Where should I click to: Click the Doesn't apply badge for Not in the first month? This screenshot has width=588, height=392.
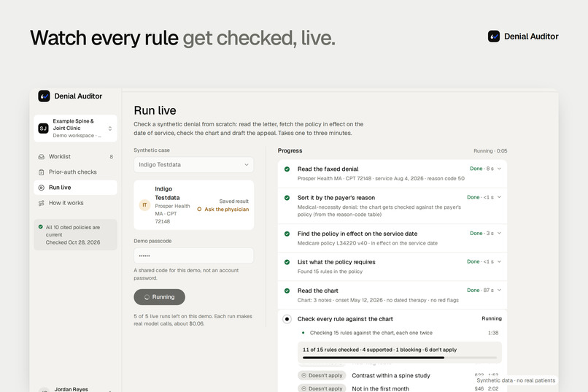(322, 388)
